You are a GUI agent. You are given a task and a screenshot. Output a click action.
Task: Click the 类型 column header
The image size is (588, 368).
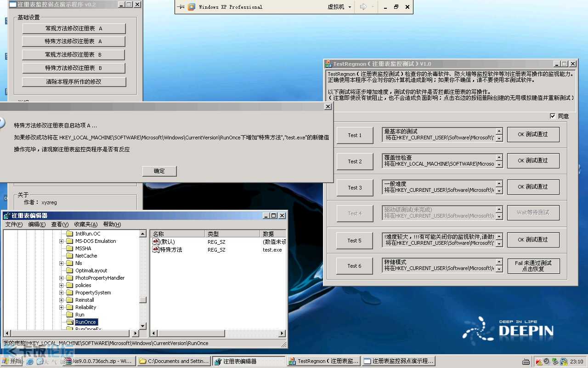pyautogui.click(x=232, y=234)
